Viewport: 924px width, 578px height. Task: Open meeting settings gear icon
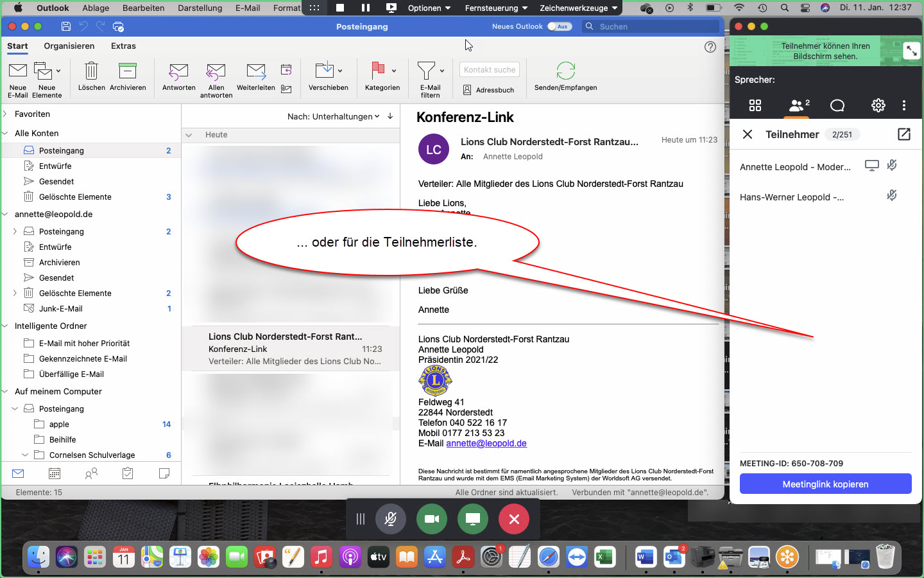click(x=878, y=105)
